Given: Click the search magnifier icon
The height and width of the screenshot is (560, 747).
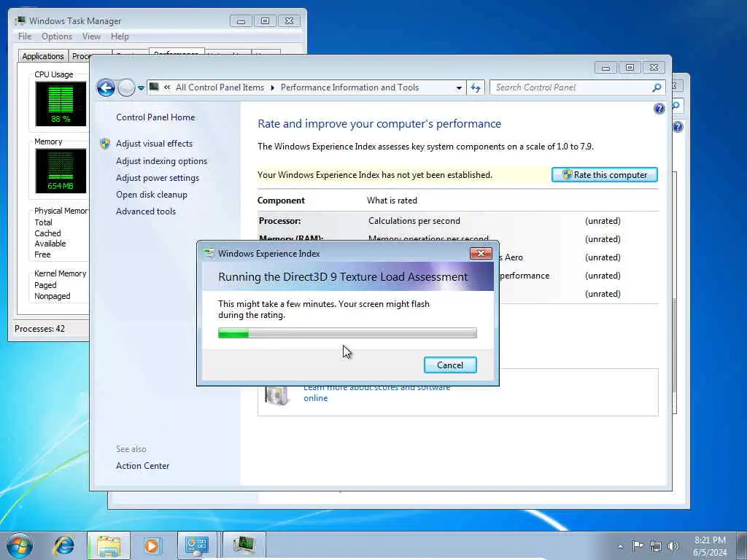Looking at the screenshot, I should pos(657,87).
